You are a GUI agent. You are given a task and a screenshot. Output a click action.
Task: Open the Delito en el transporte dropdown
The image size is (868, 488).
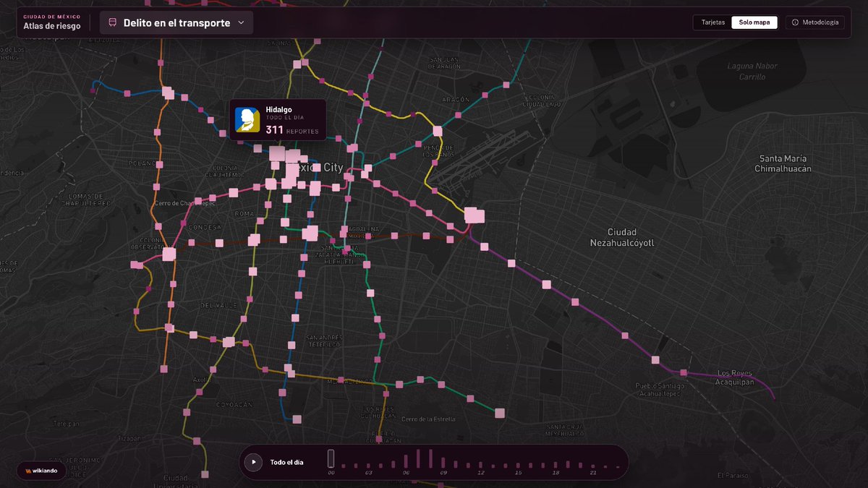pyautogui.click(x=176, y=22)
